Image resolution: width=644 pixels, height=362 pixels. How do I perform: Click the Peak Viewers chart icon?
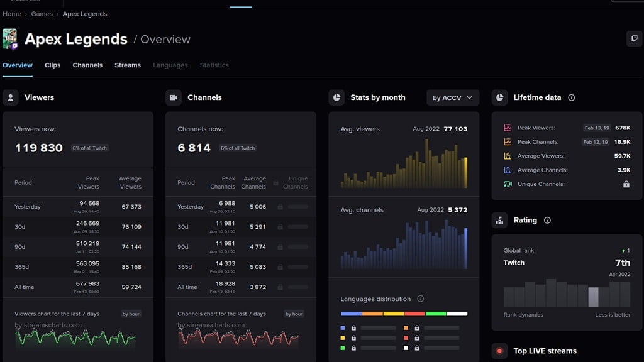click(x=508, y=128)
